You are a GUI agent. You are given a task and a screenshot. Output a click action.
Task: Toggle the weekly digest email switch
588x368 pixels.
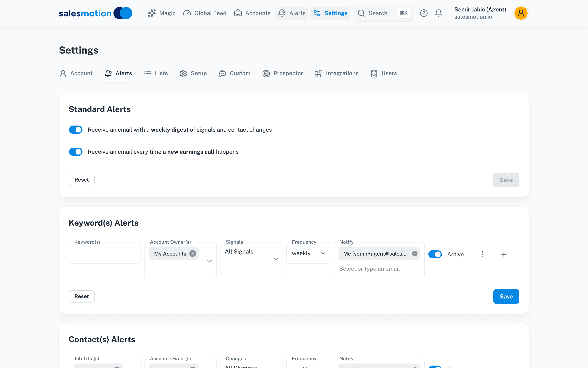pos(76,130)
